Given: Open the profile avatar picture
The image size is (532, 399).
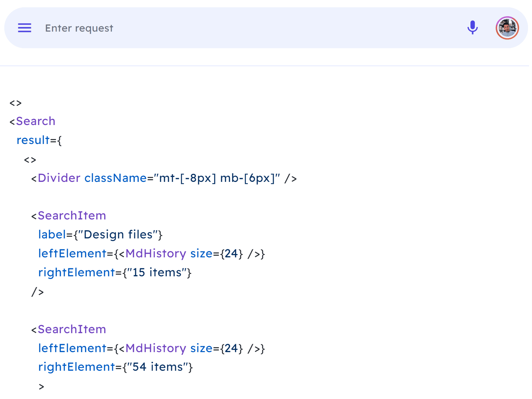Looking at the screenshot, I should pyautogui.click(x=507, y=28).
